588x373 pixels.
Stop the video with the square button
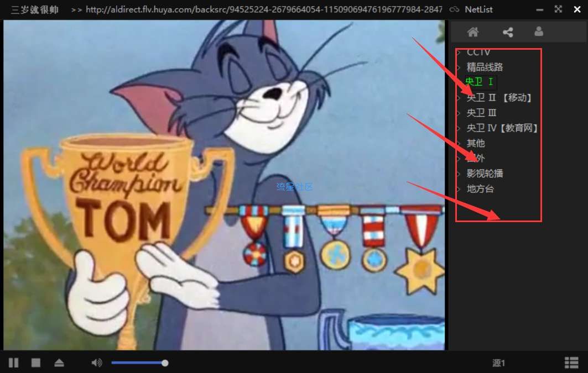point(36,363)
